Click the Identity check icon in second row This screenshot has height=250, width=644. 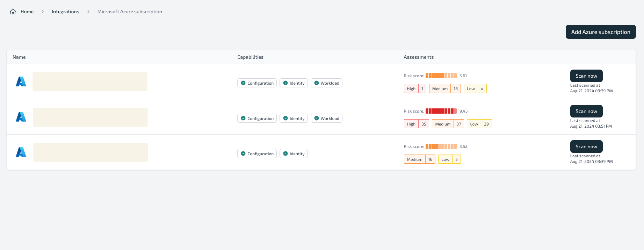(285, 118)
